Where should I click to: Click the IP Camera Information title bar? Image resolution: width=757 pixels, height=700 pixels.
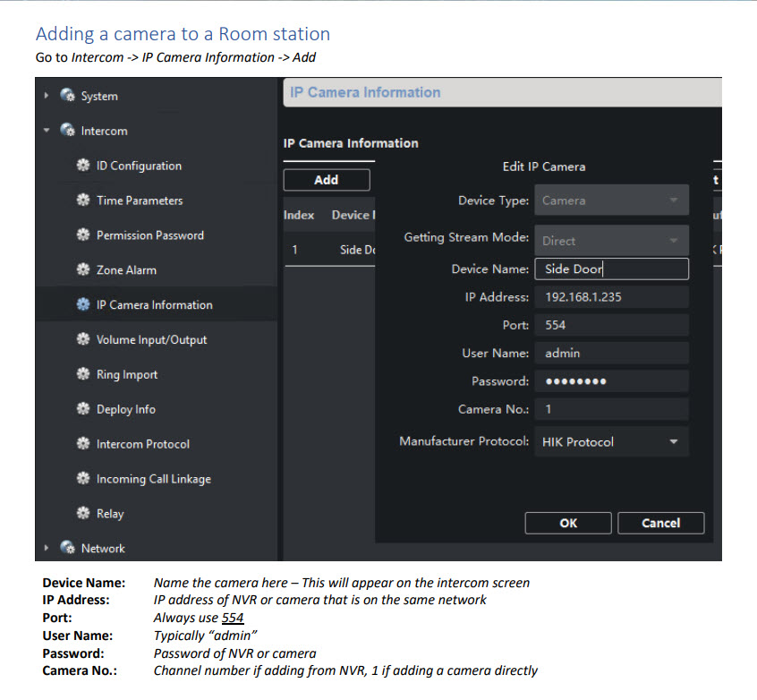[502, 92]
